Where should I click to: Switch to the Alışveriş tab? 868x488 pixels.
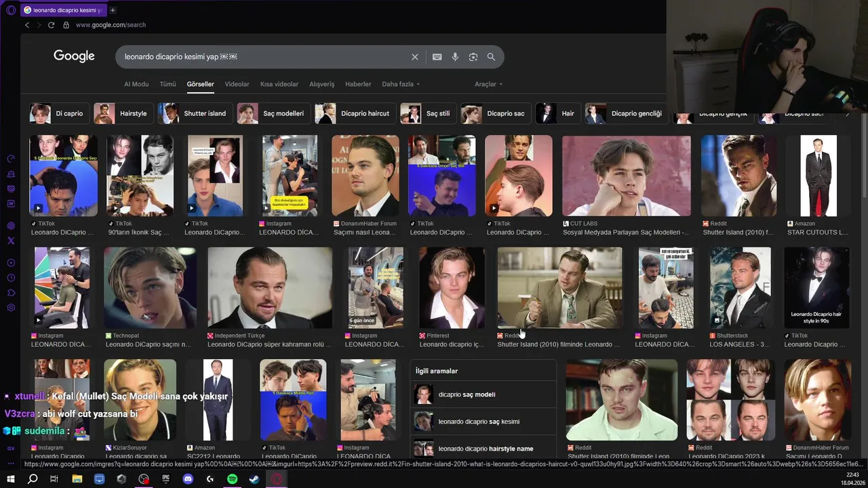click(322, 84)
